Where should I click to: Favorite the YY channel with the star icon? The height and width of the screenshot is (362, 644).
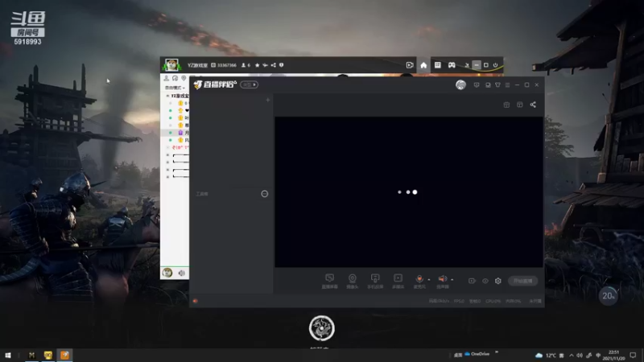click(x=257, y=65)
